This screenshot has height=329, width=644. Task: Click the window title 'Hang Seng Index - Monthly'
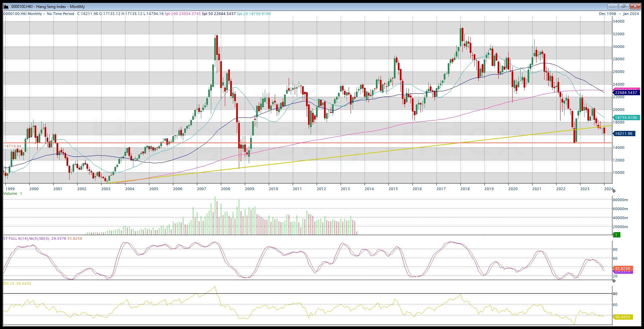click(61, 6)
